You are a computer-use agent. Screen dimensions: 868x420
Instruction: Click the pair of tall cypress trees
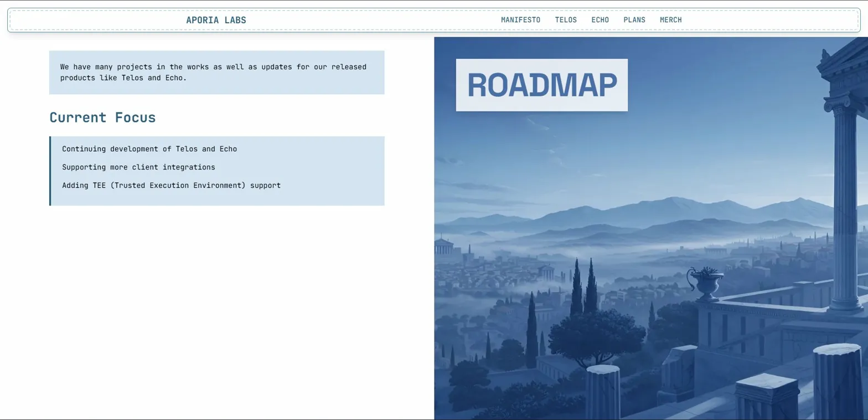583,288
